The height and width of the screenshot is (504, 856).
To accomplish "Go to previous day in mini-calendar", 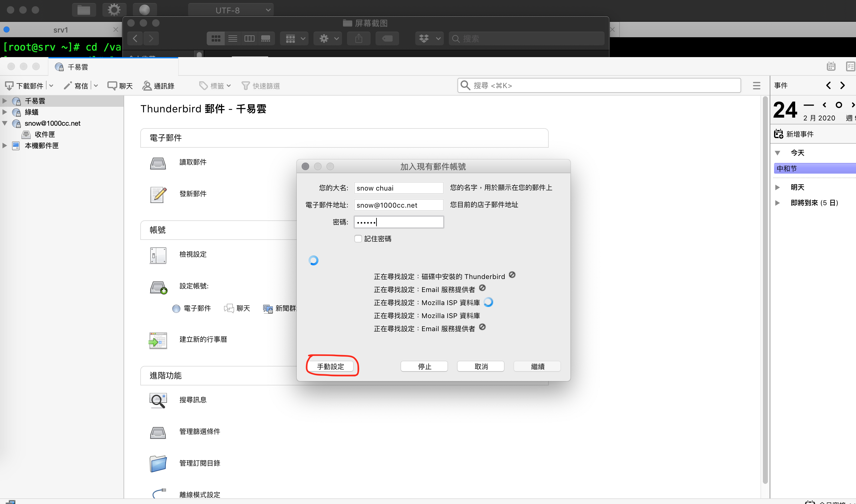I will (824, 105).
